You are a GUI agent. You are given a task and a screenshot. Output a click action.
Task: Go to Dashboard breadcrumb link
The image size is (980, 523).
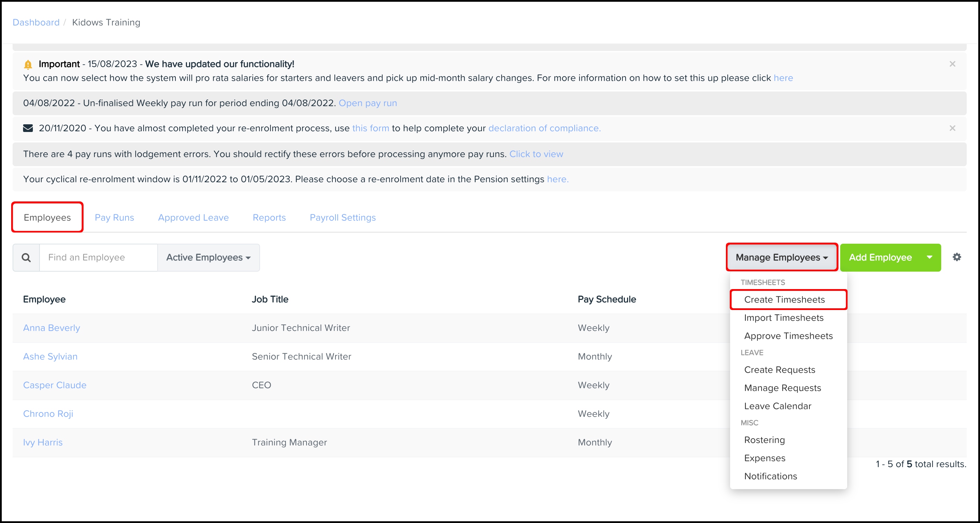click(36, 22)
